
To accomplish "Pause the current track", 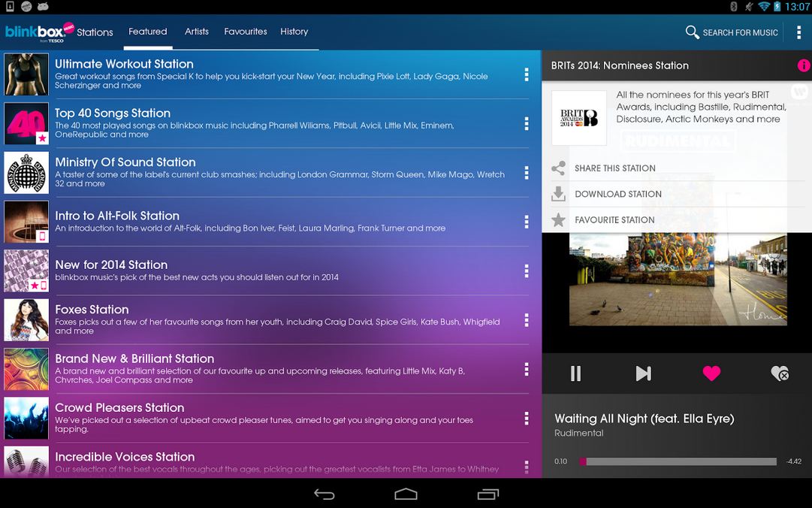I will click(x=575, y=373).
